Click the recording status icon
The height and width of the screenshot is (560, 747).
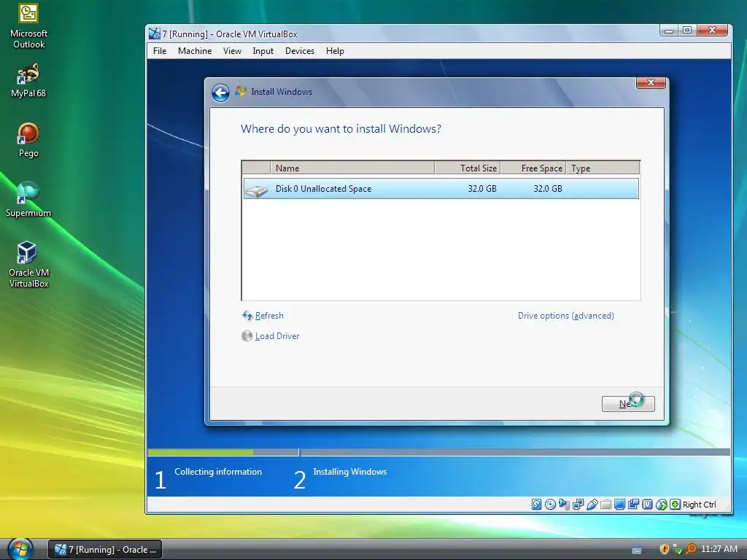634,505
